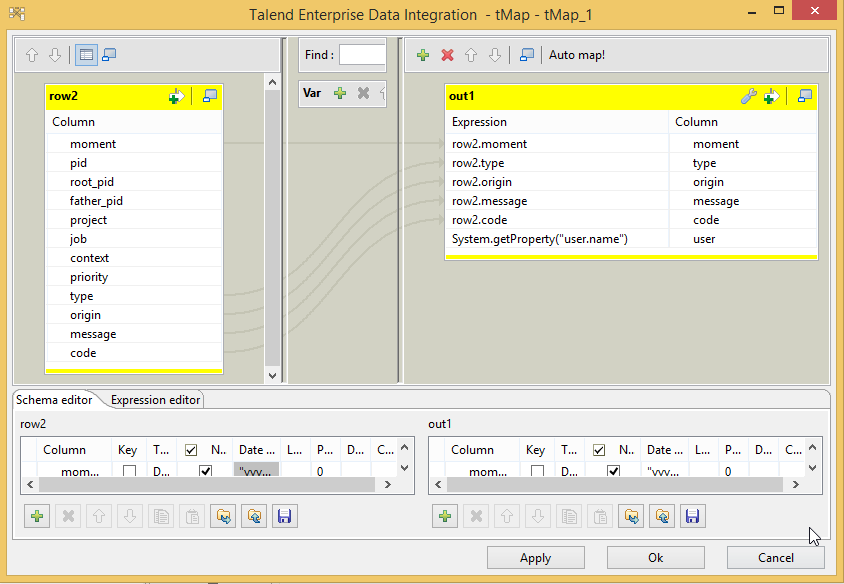This screenshot has height=584, width=844.
Task: Minimize all output tables icon
Action: point(527,55)
